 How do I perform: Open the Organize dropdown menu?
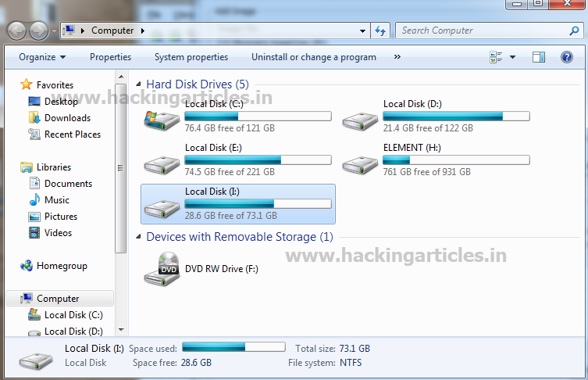pos(42,57)
